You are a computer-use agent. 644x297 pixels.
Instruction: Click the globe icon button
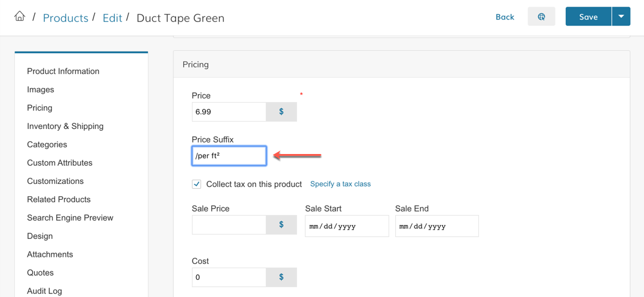pyautogui.click(x=541, y=16)
